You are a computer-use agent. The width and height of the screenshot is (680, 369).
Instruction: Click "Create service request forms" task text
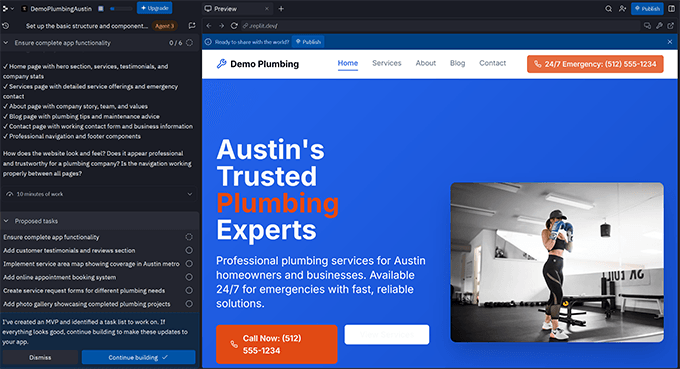(84, 291)
